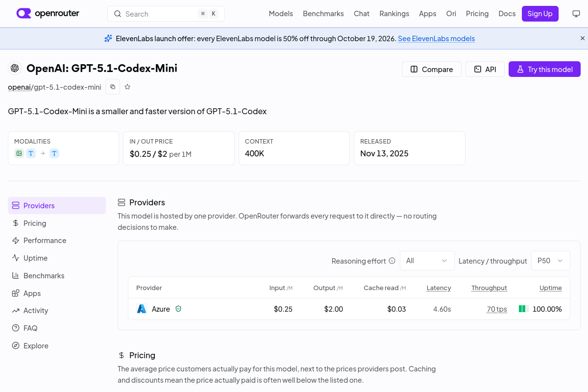This screenshot has width=588, height=392.
Task: Click the image input modality icon
Action: click(x=19, y=153)
